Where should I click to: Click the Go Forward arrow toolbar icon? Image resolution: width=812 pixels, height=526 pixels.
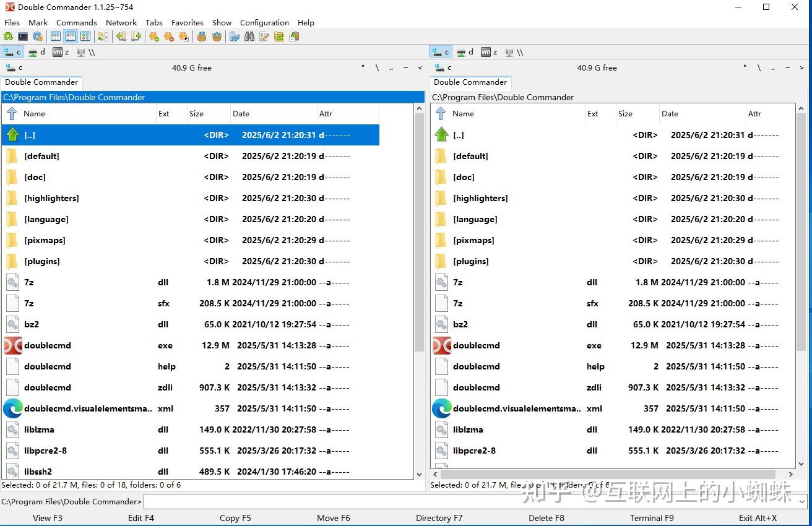(x=136, y=37)
